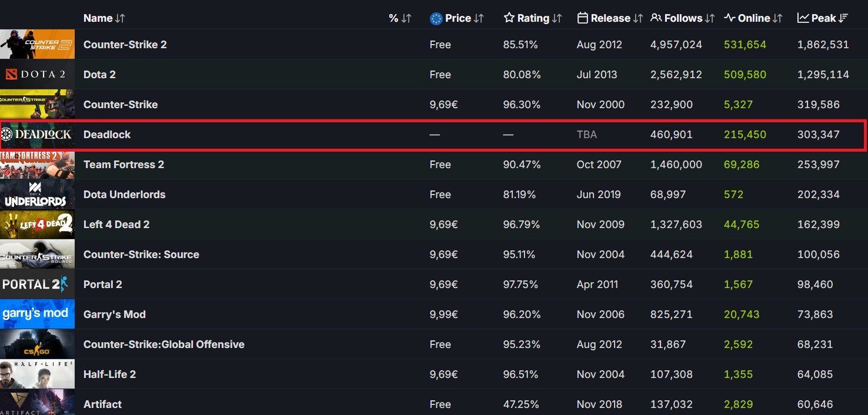Open the Deadlock logo thumbnail
Screen dimensions: 868x415
(x=37, y=135)
